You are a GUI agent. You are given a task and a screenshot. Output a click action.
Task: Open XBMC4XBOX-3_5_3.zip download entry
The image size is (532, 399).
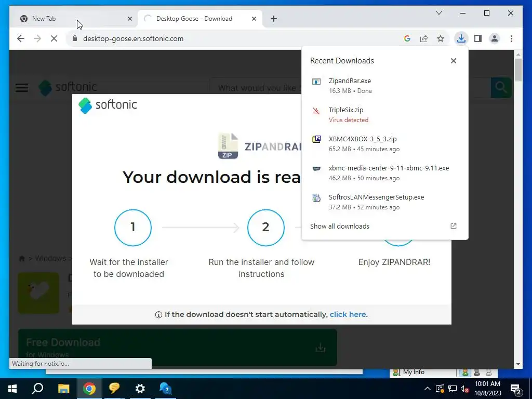point(385,144)
